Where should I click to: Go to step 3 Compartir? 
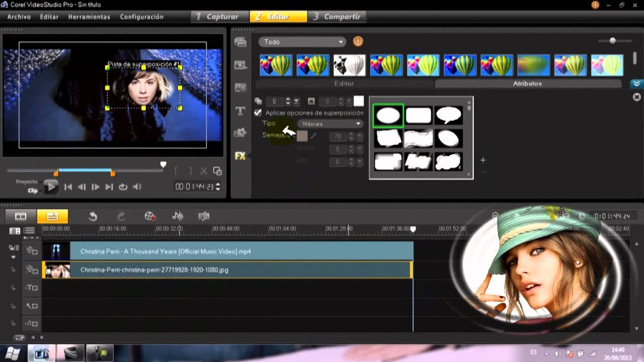(x=338, y=17)
